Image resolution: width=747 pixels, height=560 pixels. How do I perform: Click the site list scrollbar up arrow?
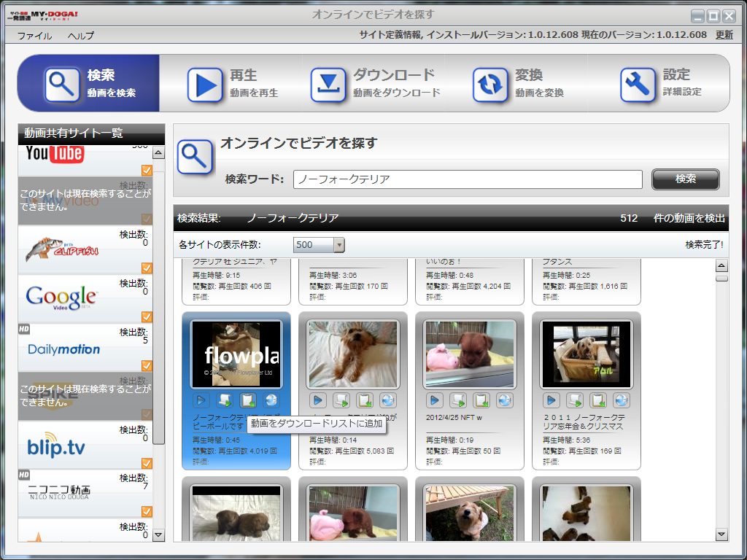pyautogui.click(x=158, y=153)
